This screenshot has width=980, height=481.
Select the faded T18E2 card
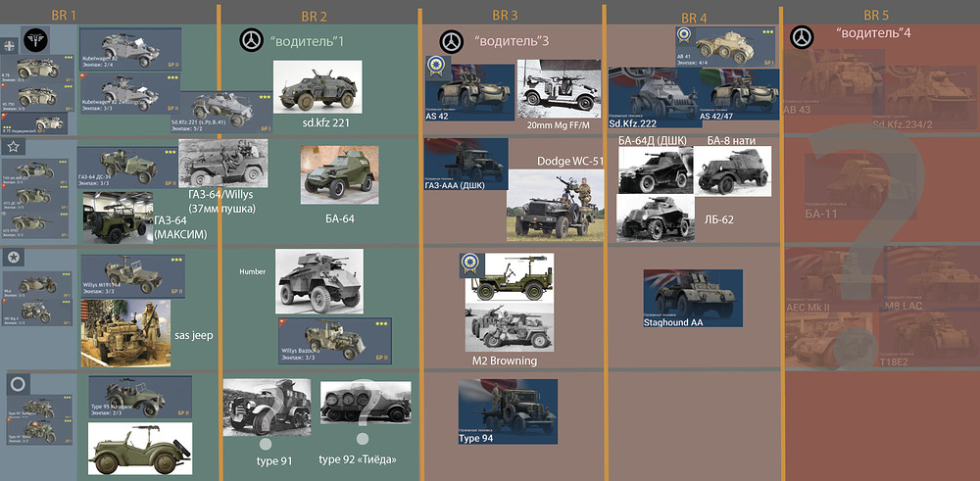point(927,340)
